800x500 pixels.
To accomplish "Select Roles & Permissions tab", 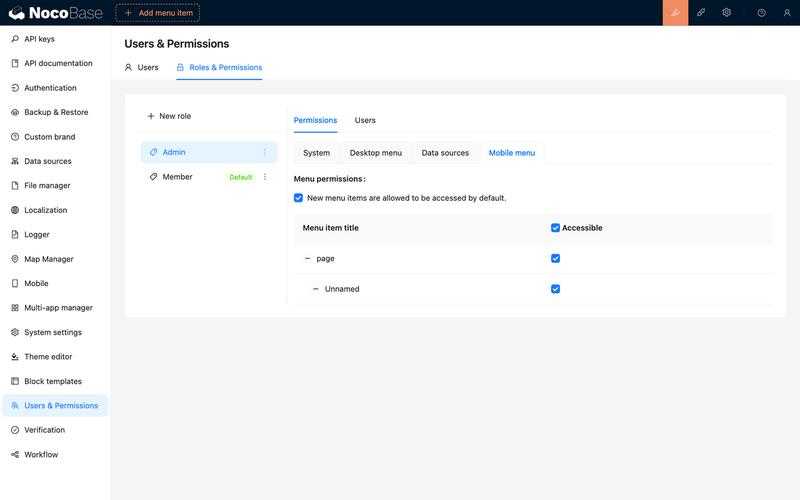I will tap(219, 67).
